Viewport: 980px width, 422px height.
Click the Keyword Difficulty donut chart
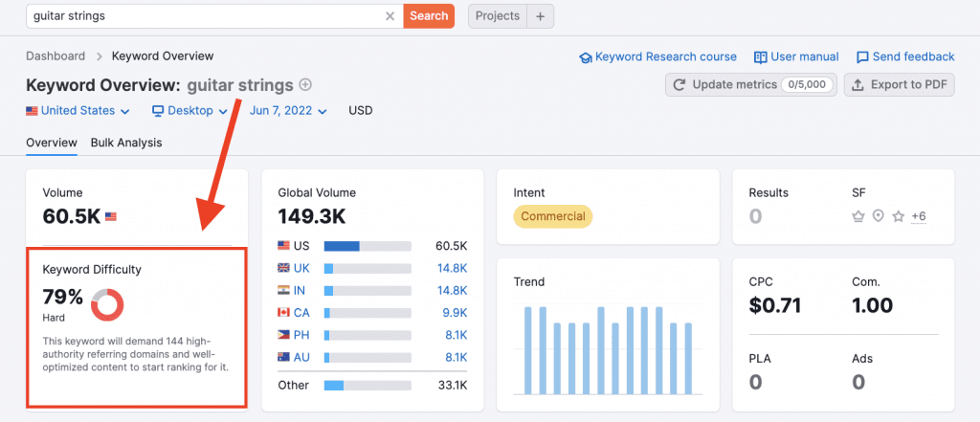coord(107,305)
